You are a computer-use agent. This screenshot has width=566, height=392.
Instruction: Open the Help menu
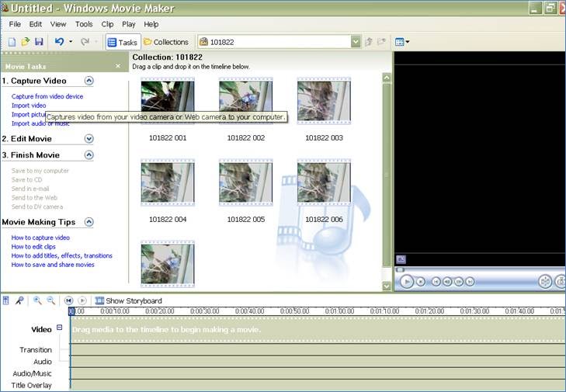click(151, 24)
